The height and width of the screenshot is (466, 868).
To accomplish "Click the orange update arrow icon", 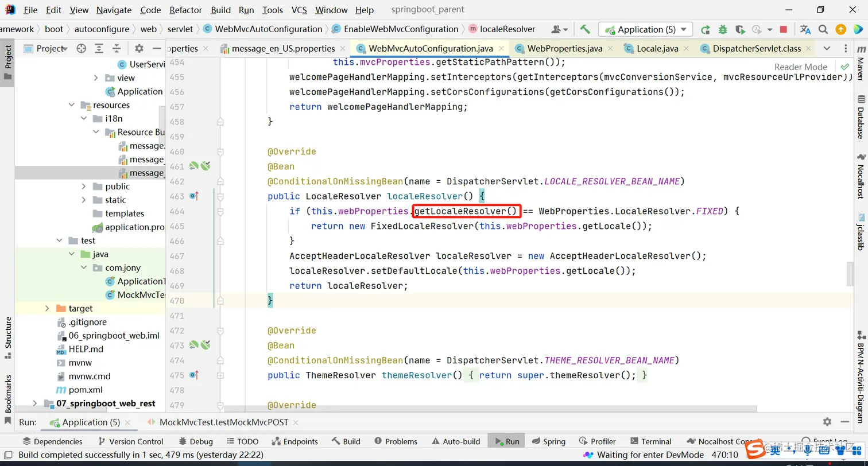I will (x=840, y=29).
